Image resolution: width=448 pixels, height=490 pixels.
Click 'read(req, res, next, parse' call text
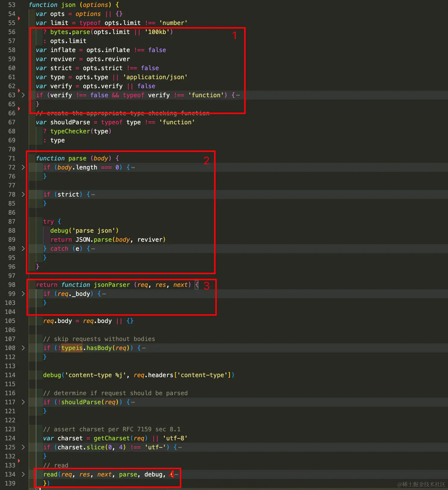point(90,474)
